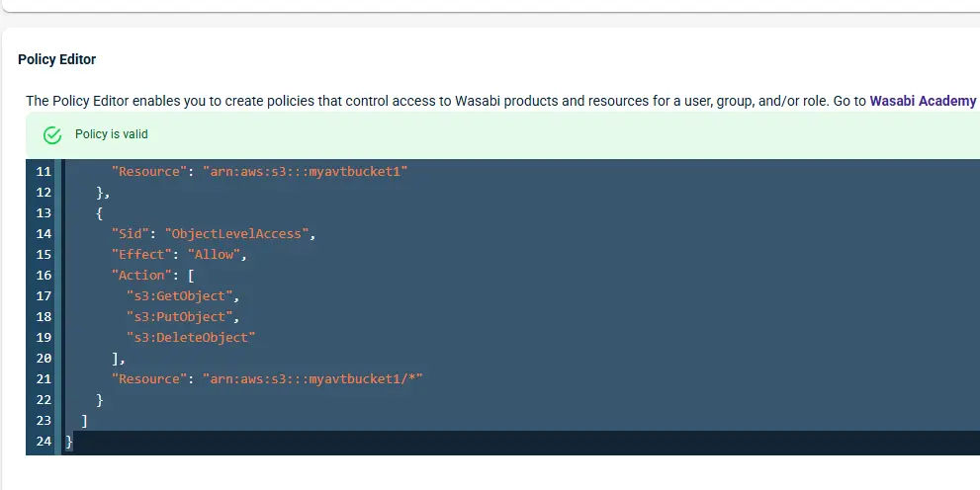Click line number 11 in the gutter
Screen dimensions: 980x490
(43, 171)
